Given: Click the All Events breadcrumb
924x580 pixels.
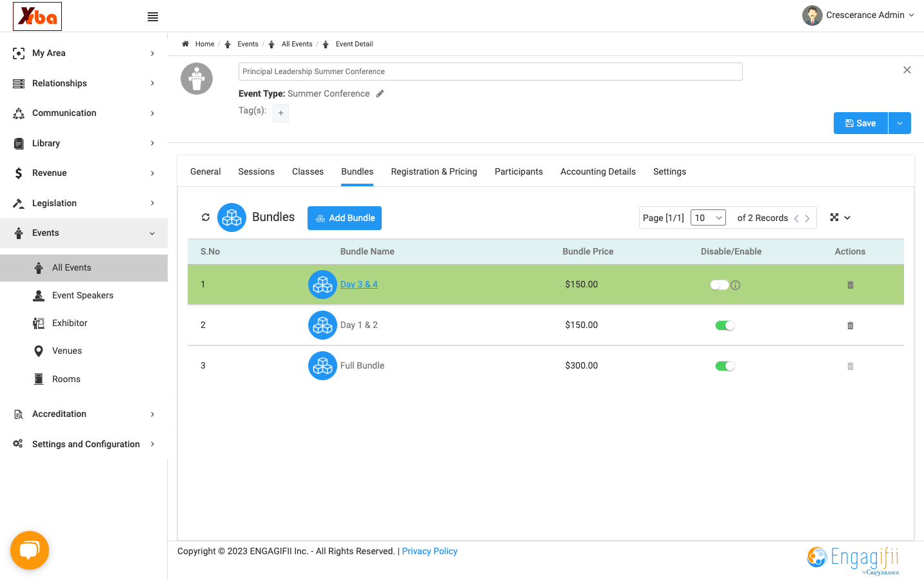Looking at the screenshot, I should (297, 44).
